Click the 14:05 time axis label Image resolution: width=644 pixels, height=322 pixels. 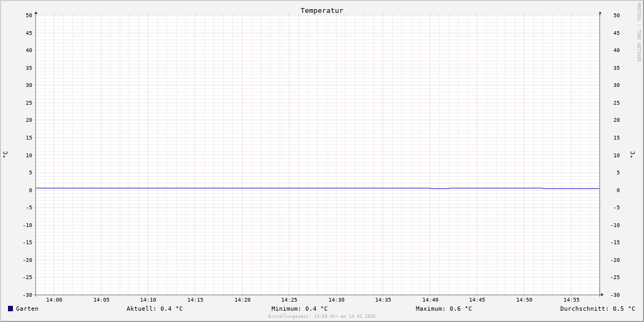point(101,299)
